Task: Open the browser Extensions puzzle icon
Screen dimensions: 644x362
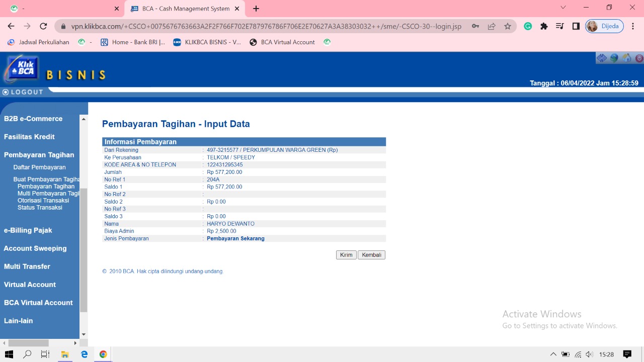Action: click(x=544, y=26)
